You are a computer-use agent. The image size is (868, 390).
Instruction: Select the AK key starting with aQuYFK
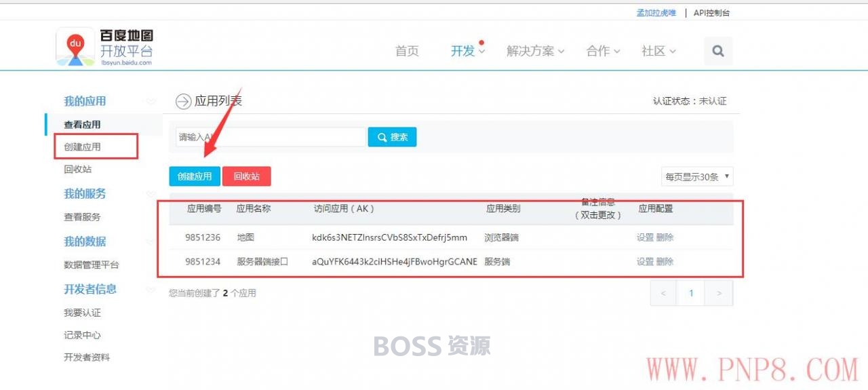coord(395,261)
